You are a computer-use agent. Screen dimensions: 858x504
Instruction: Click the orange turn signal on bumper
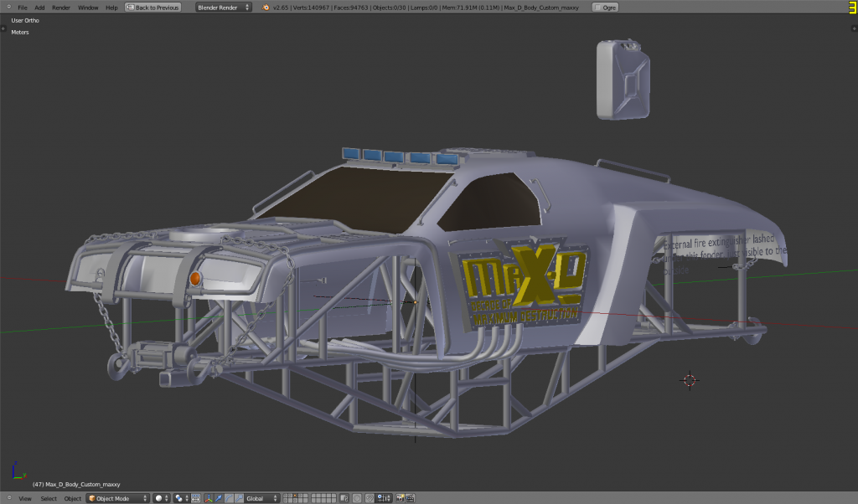point(194,278)
